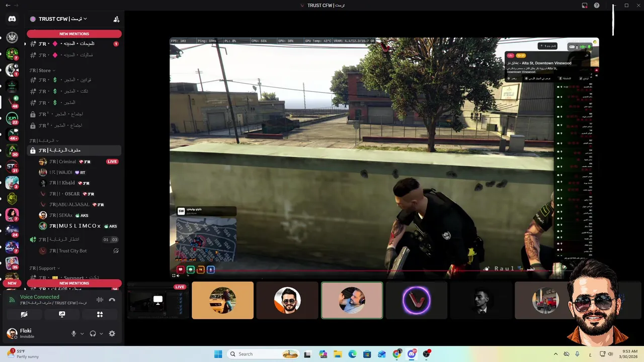
Task: Select the red truck avatar participant tile
Action: pos(545,300)
